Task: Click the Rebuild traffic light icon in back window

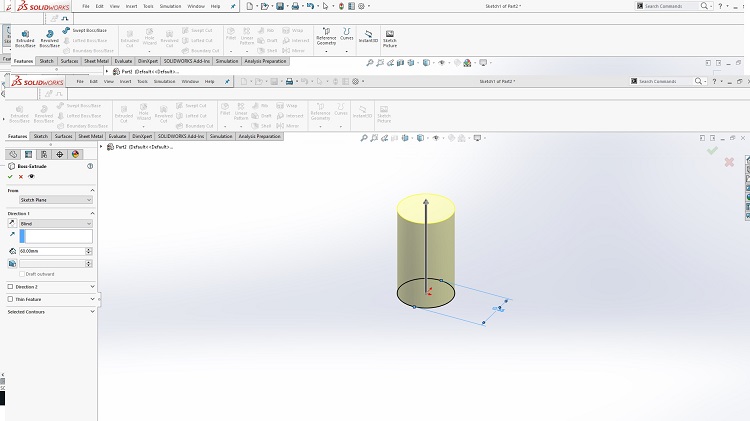Action: 342,6
